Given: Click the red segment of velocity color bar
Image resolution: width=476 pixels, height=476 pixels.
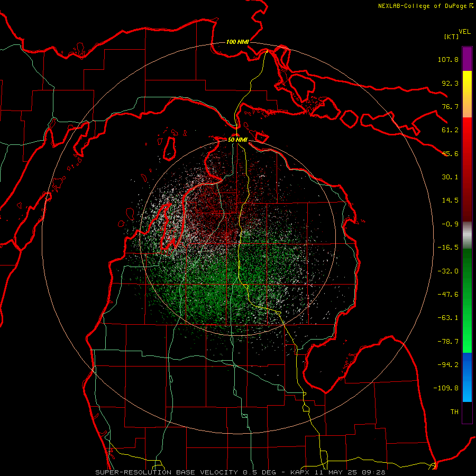Looking at the screenshot, I should pyautogui.click(x=467, y=169).
